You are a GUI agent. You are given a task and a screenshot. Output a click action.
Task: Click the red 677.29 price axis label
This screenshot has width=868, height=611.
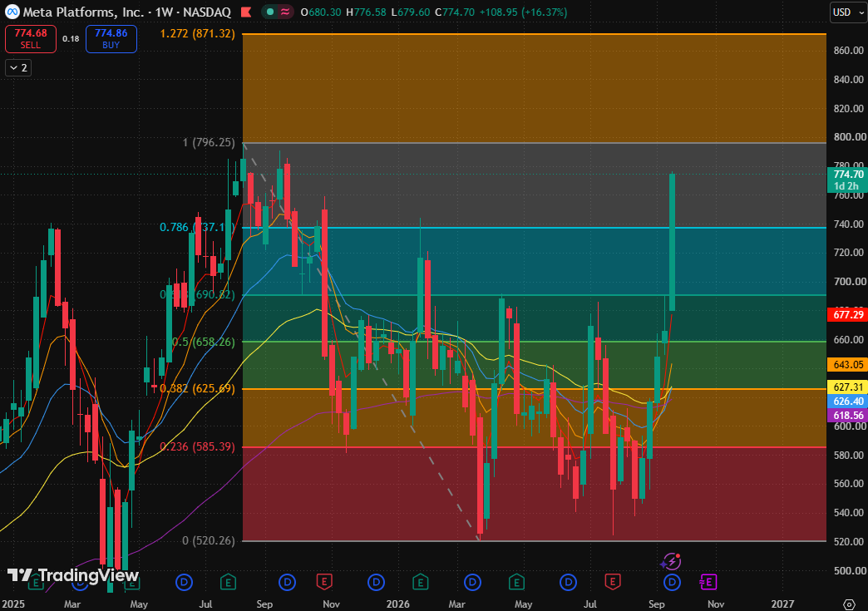[x=847, y=315]
